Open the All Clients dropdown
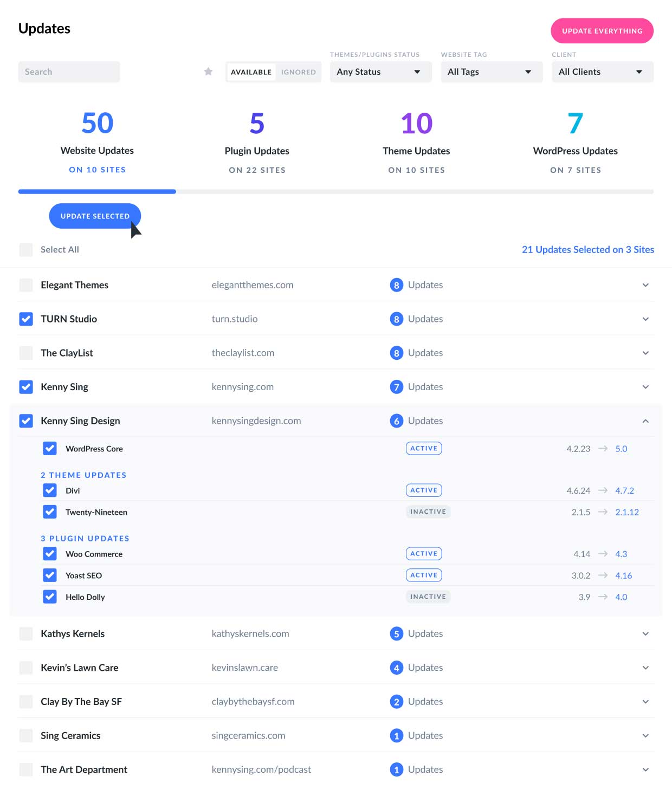The height and width of the screenshot is (802, 672). 602,72
